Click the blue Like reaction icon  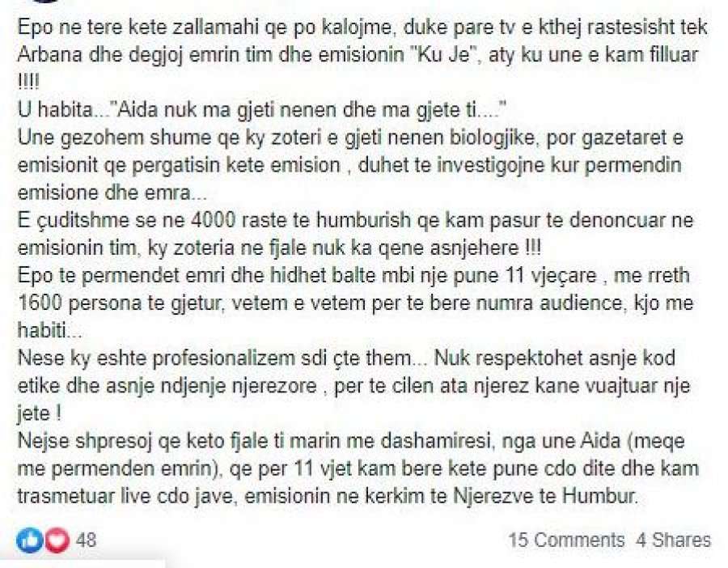point(29,540)
